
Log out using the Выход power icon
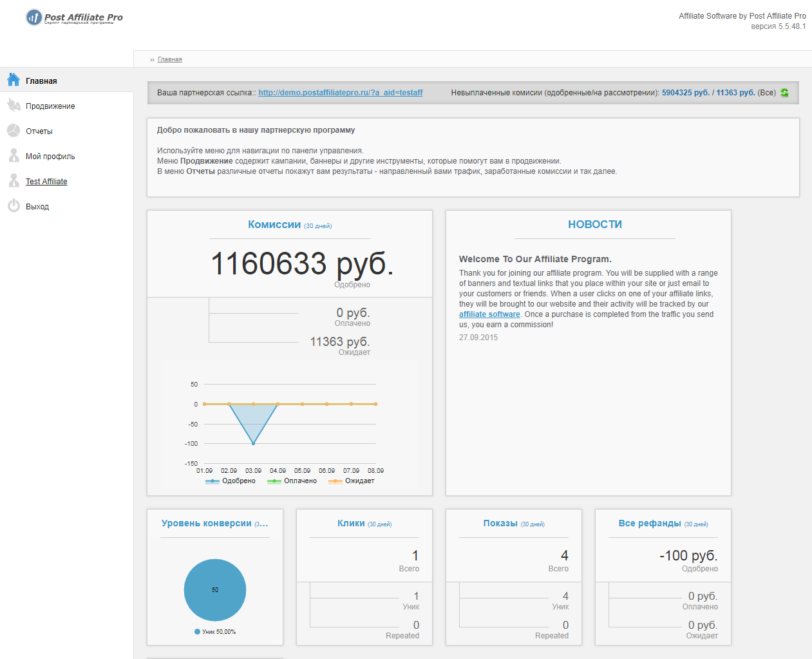(13, 206)
